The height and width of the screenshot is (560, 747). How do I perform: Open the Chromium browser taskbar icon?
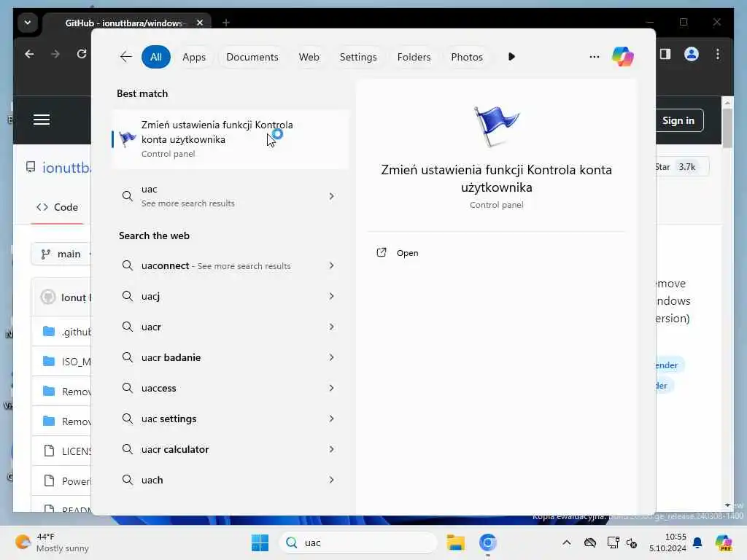(487, 542)
